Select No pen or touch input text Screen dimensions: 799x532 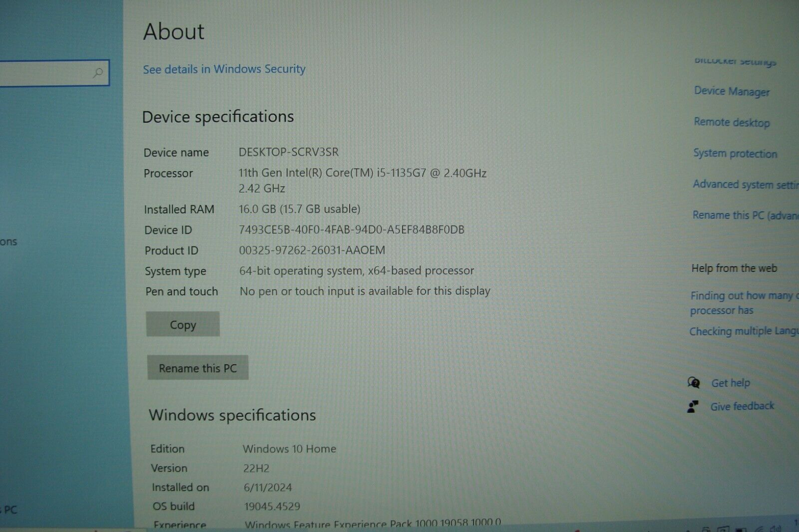365,291
